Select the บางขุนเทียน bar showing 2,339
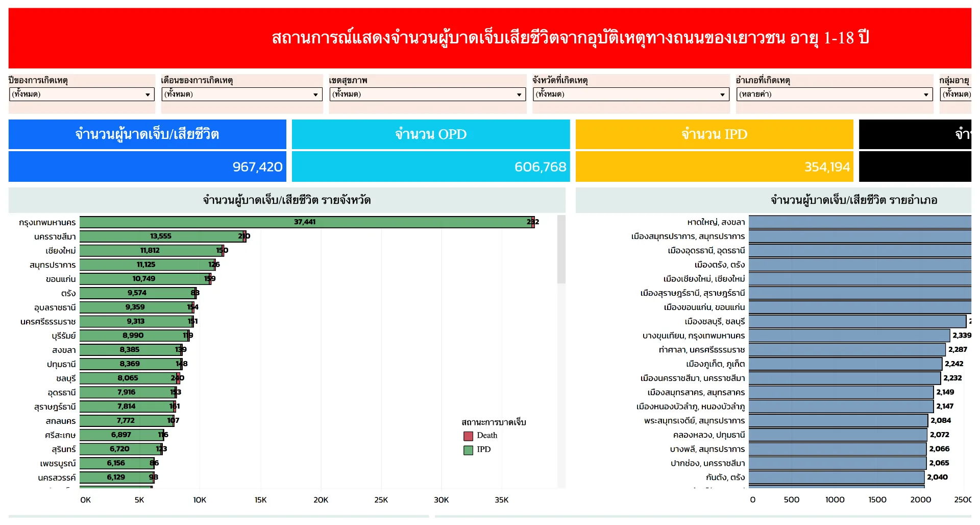 pyautogui.click(x=849, y=336)
